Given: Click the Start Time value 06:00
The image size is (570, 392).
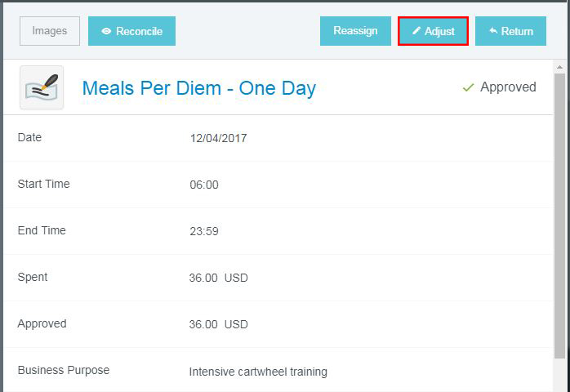Looking at the screenshot, I should 204,185.
